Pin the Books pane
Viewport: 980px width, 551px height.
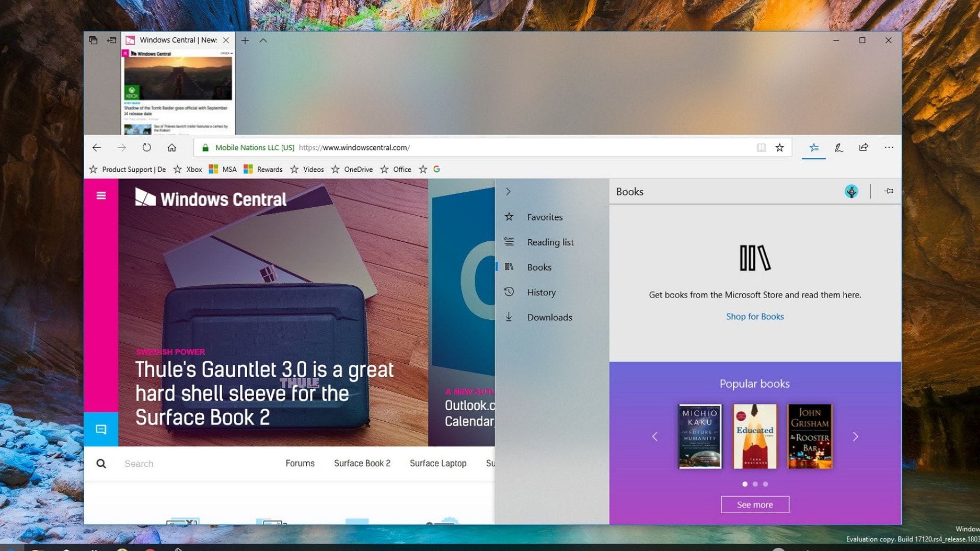889,191
